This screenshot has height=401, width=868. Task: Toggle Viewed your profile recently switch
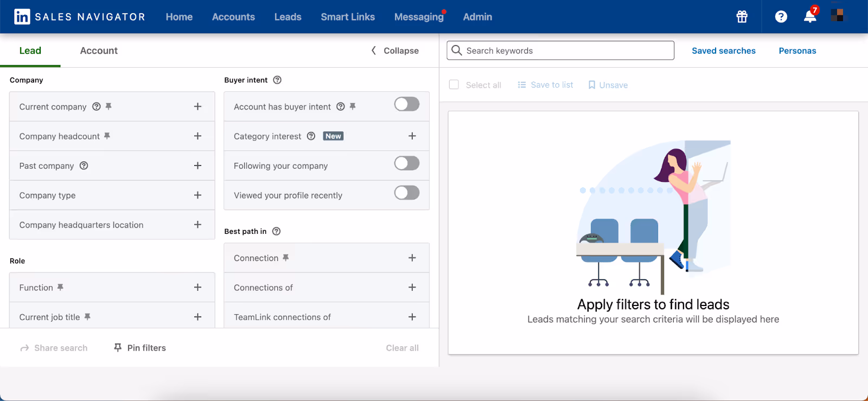[407, 193]
